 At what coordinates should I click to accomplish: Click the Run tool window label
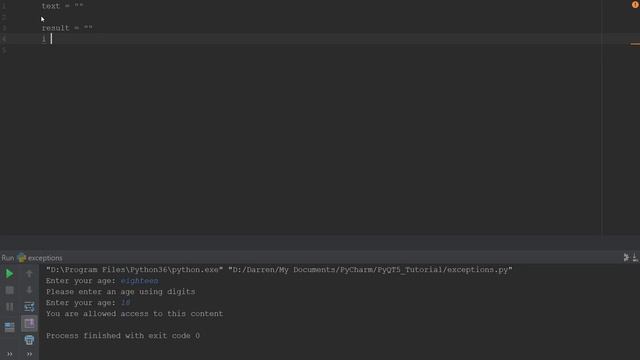tap(7, 258)
